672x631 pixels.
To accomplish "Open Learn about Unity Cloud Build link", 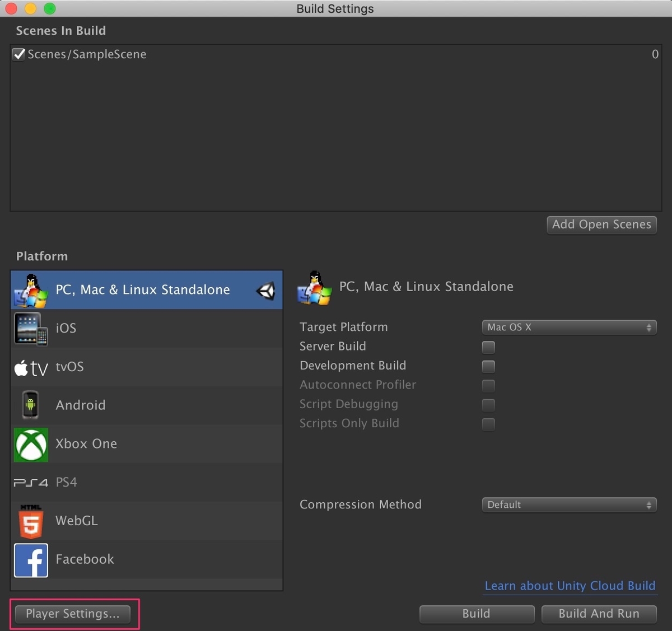I will coord(570,586).
